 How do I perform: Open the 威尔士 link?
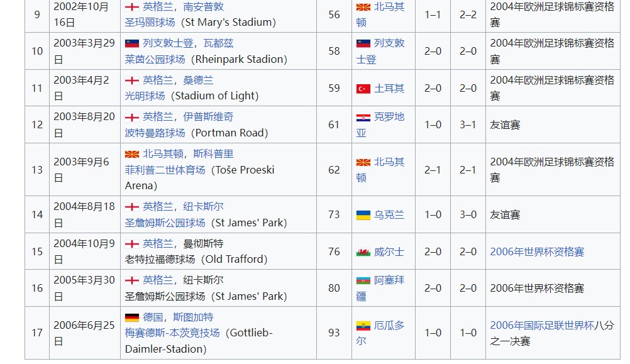pyautogui.click(x=389, y=252)
